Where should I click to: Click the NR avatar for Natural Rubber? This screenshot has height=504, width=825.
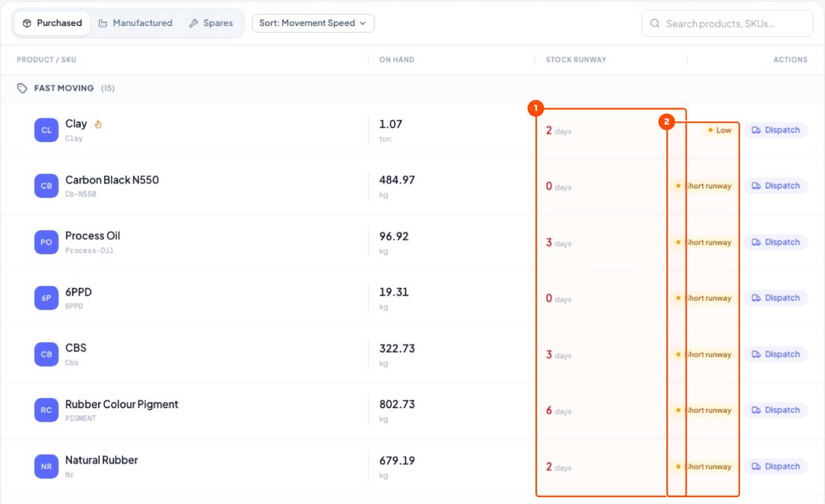click(x=46, y=467)
